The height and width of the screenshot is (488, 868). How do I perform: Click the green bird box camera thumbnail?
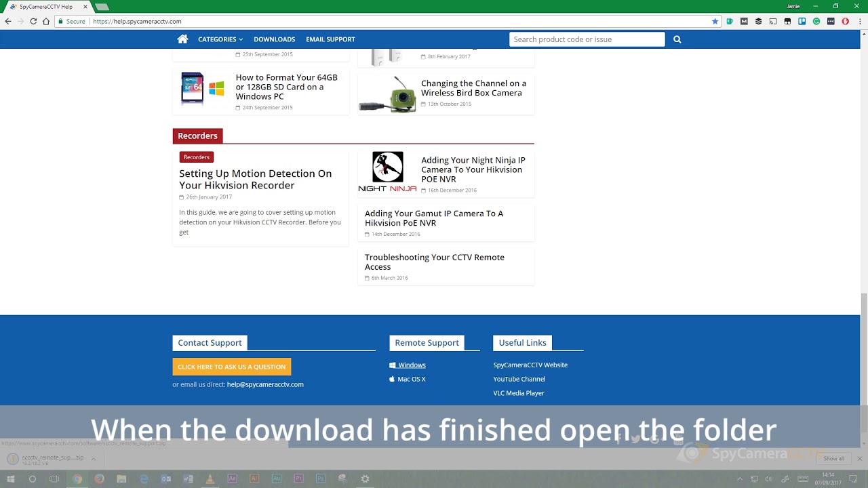click(x=387, y=94)
